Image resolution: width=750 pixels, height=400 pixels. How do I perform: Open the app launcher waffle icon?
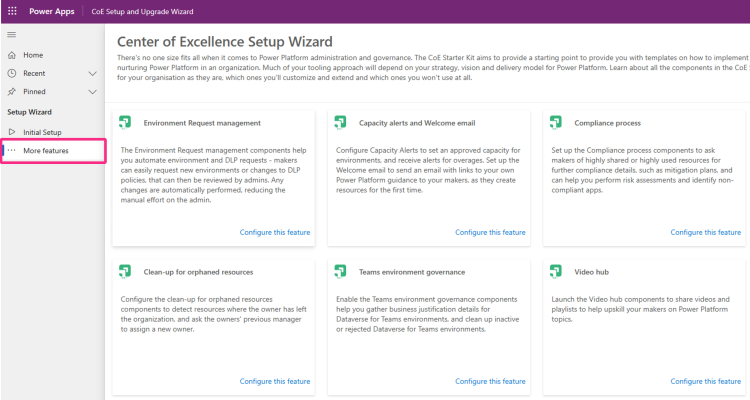(12, 11)
